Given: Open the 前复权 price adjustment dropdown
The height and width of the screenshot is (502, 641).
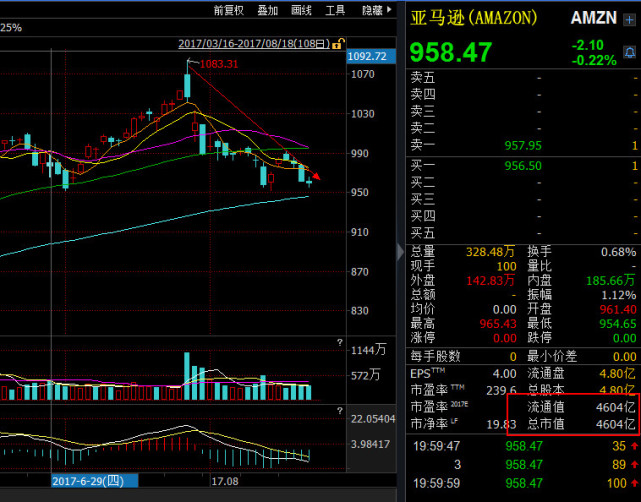Looking at the screenshot, I should (228, 10).
